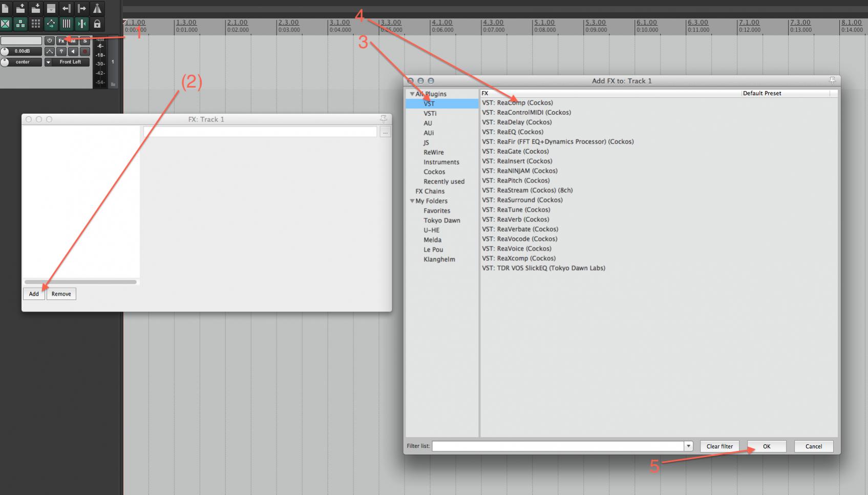The image size is (868, 495).
Task: Open the track FX button
Action: click(61, 40)
